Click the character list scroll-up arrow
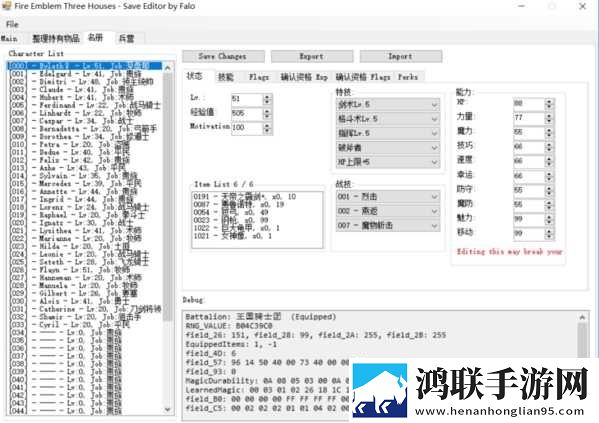 tap(168, 68)
